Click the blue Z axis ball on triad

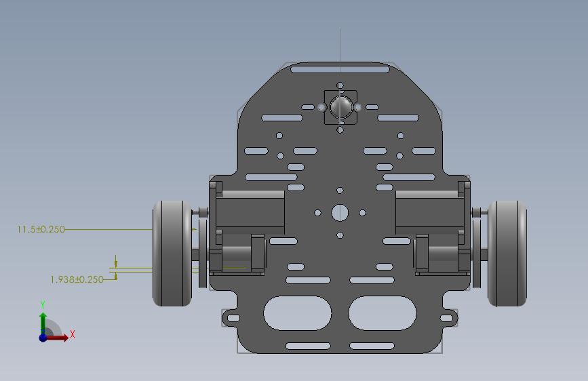pos(43,338)
